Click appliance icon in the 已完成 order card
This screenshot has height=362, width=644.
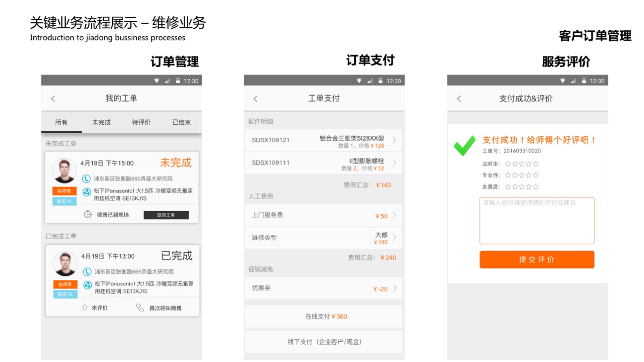point(87,285)
